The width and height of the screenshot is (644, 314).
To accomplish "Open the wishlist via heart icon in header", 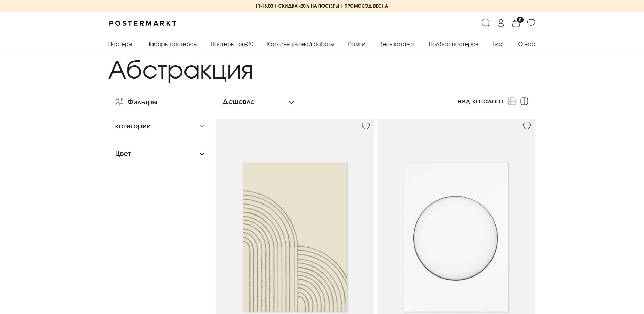I will 531,23.
